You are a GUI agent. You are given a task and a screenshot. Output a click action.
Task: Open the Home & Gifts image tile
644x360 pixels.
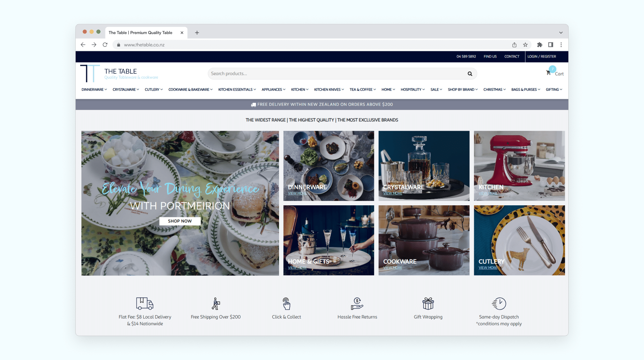329,240
